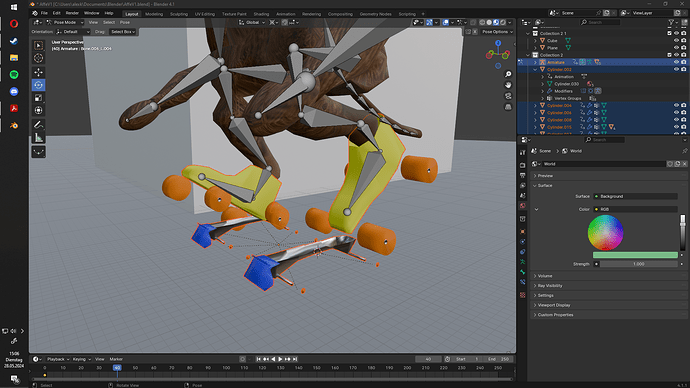Image resolution: width=690 pixels, height=388 pixels.
Task: Choose the Scale tool
Action: pyautogui.click(x=39, y=98)
